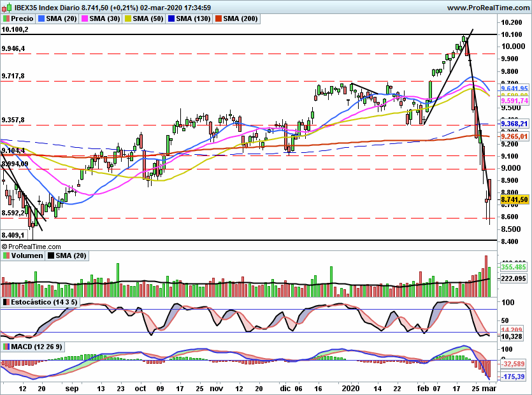
Task: Click the dic date label on time axis
Action: pos(285,389)
